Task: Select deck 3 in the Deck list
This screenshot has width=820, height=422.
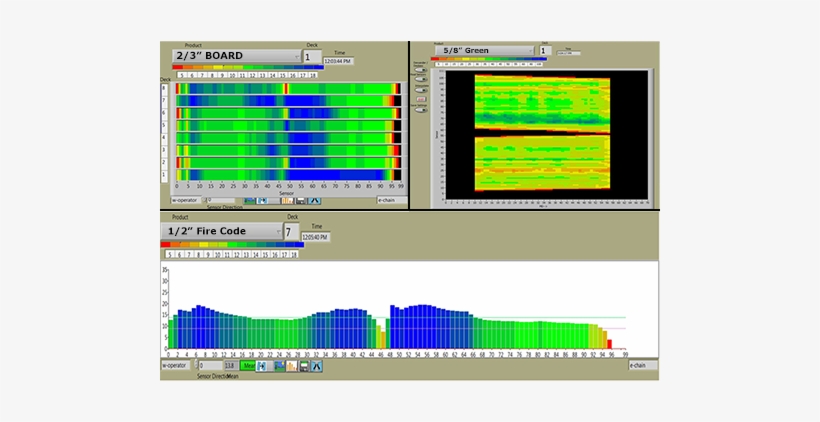Action: point(164,150)
